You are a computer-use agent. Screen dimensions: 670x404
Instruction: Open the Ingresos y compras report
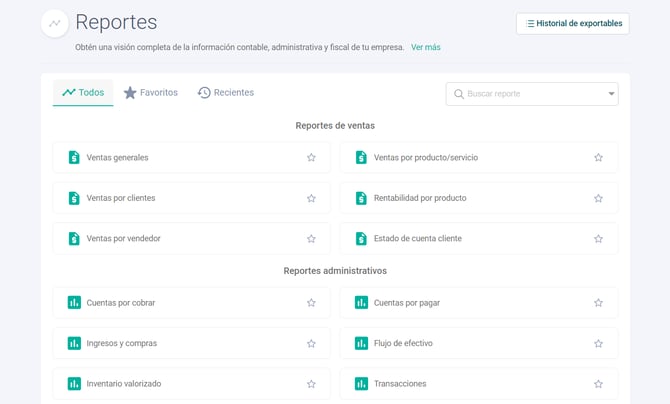coord(191,343)
